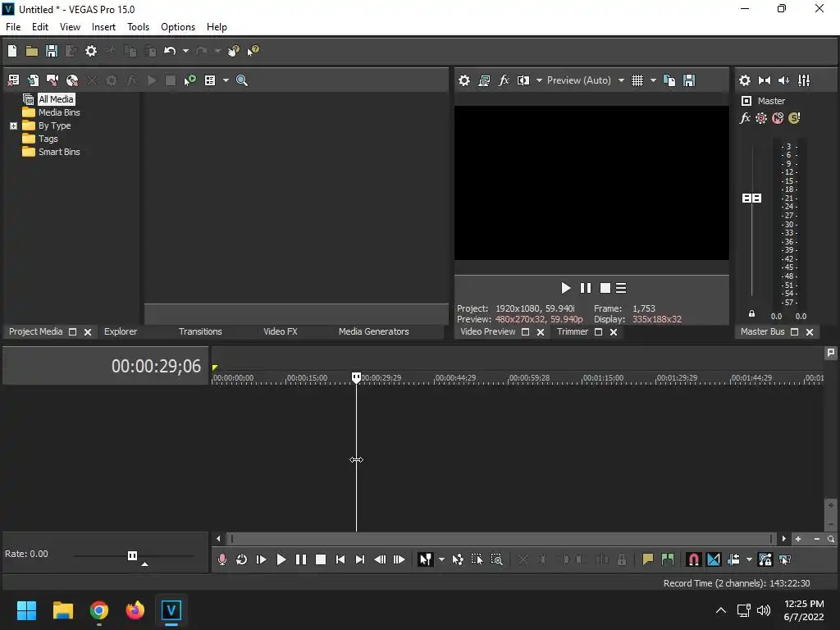Toggle Master fader channel lock
The image size is (840, 630).
coord(751,314)
